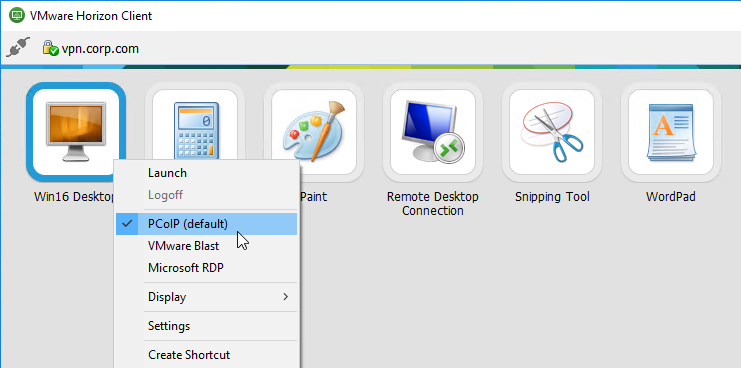Click the secure lock icon next to vpn.corp.com
The width and height of the screenshot is (741, 368).
(x=50, y=48)
